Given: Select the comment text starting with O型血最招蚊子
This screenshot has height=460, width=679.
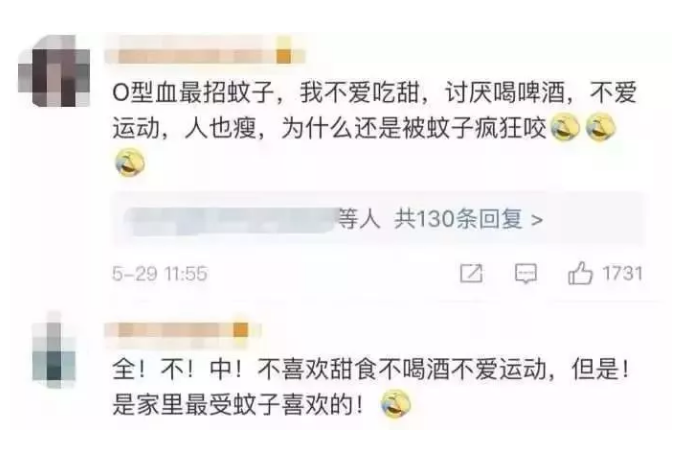Looking at the screenshot, I should [x=375, y=127].
